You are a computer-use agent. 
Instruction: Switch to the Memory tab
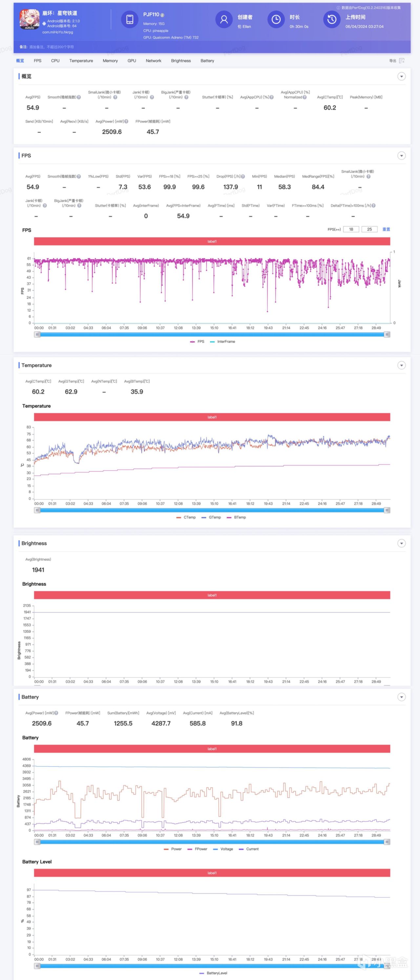110,61
